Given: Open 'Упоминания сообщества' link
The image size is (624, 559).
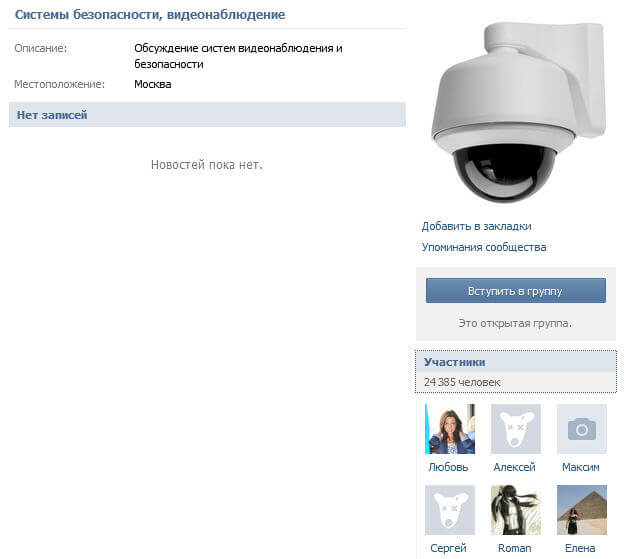Looking at the screenshot, I should click(484, 247).
